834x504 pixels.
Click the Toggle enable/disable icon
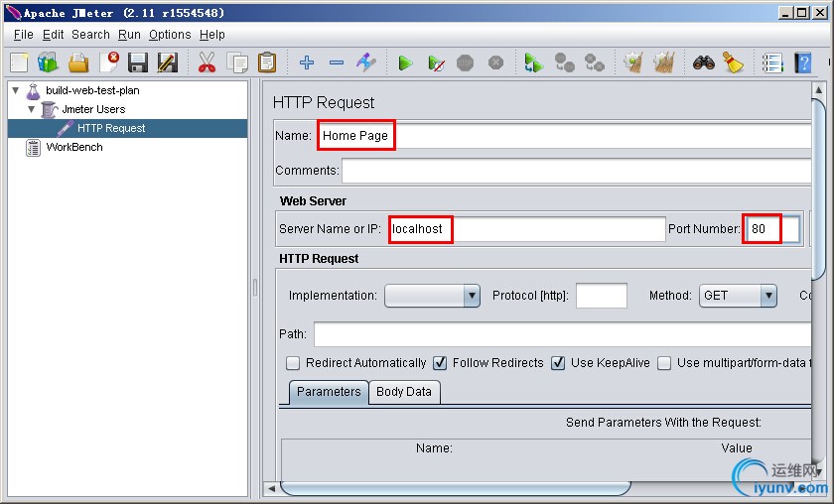pos(366,63)
